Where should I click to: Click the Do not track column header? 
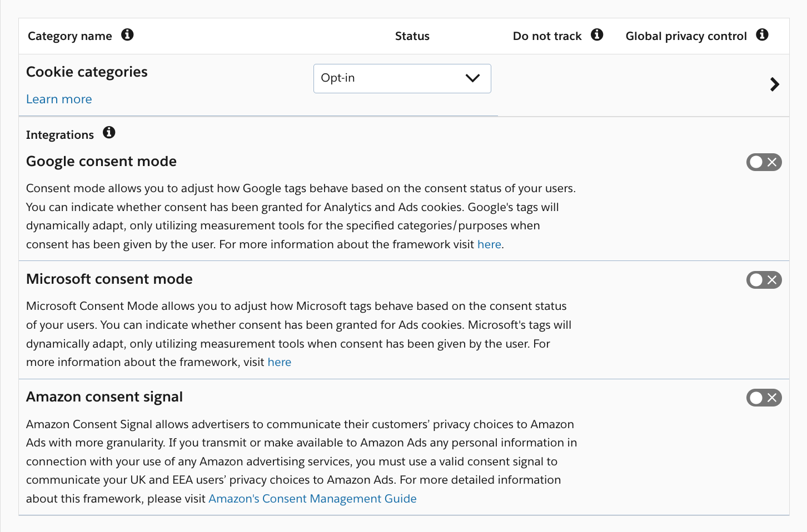(x=547, y=36)
